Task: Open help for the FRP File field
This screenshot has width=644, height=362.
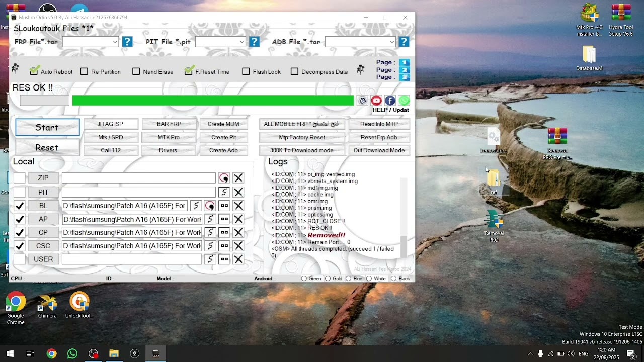Action: (127, 42)
